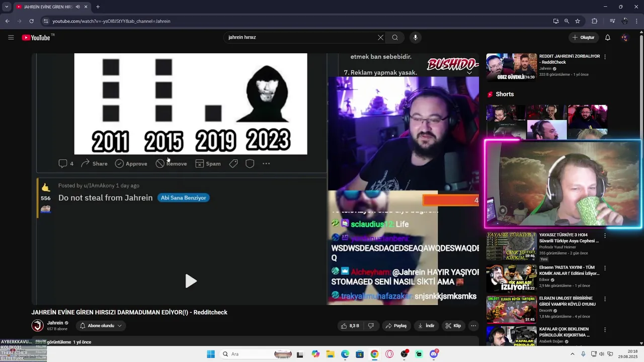Open options for REDDIT JAHREIN'i ZORBALIYOR video
Screen dimensions: 644x362
click(605, 57)
